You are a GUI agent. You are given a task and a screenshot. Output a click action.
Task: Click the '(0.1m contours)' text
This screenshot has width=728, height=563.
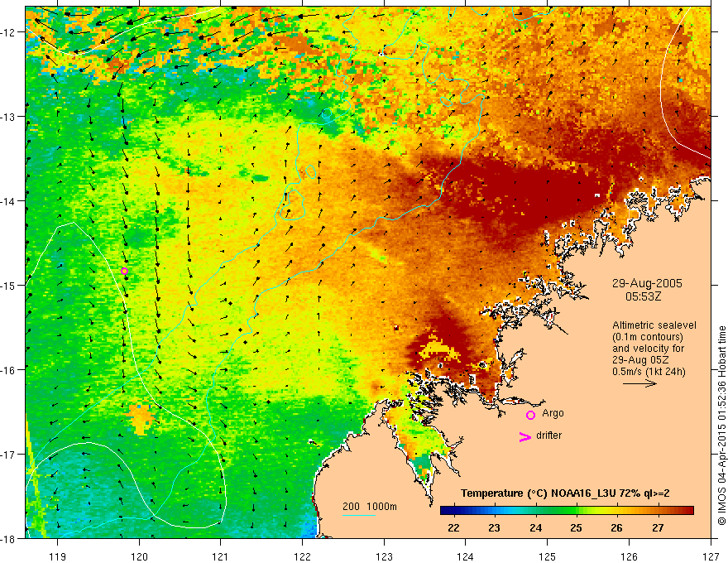pyautogui.click(x=648, y=337)
